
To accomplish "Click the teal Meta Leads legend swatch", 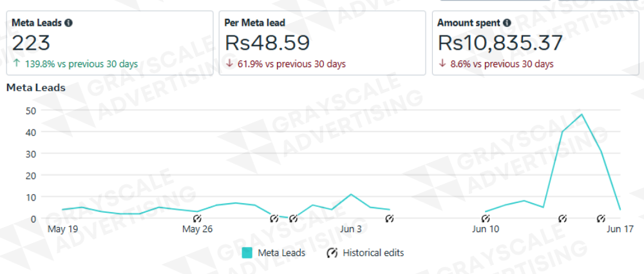I will (x=247, y=253).
